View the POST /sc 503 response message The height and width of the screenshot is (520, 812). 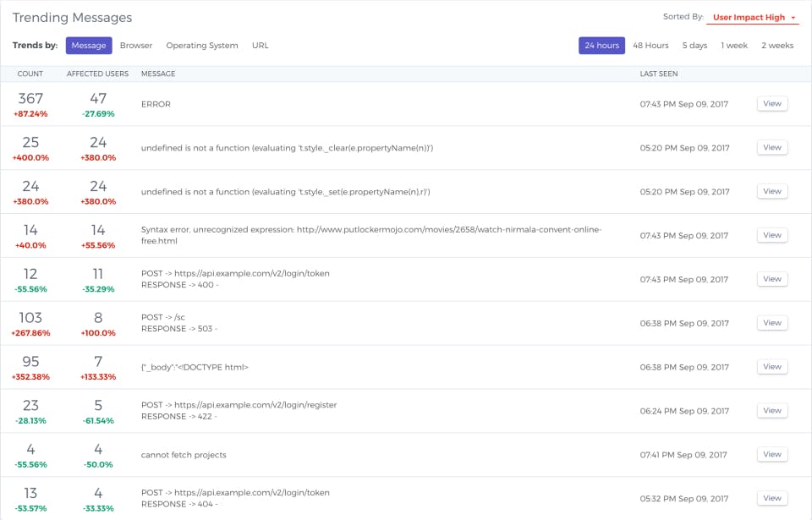coord(771,322)
